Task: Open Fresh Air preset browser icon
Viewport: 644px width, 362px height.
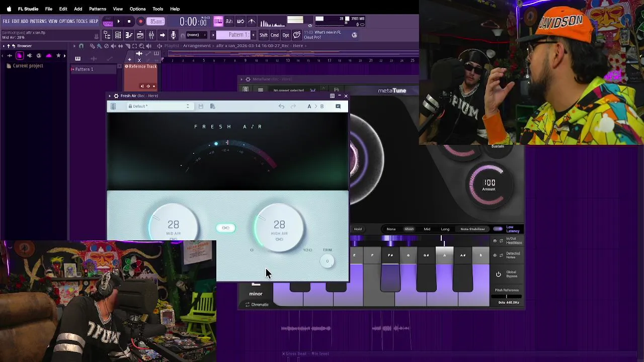Action: (113, 106)
